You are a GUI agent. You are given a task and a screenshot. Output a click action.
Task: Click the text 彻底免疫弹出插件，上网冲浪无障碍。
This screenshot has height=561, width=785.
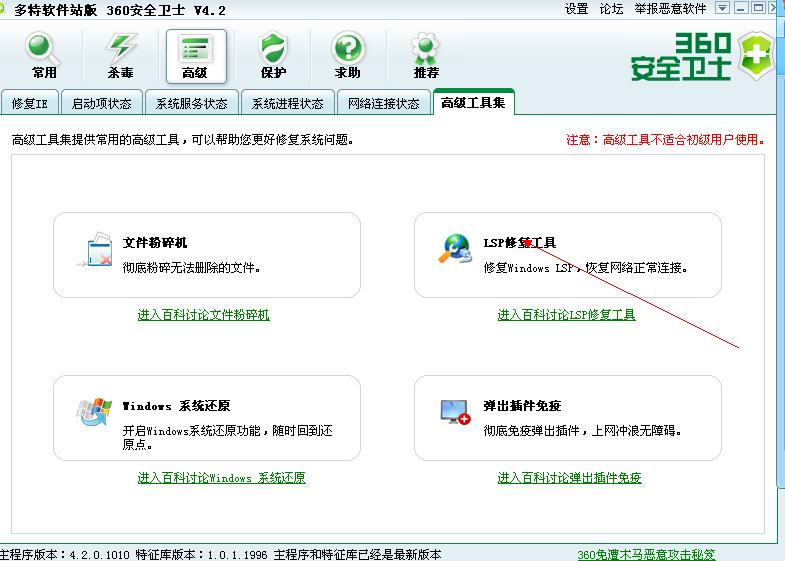[x=582, y=431]
